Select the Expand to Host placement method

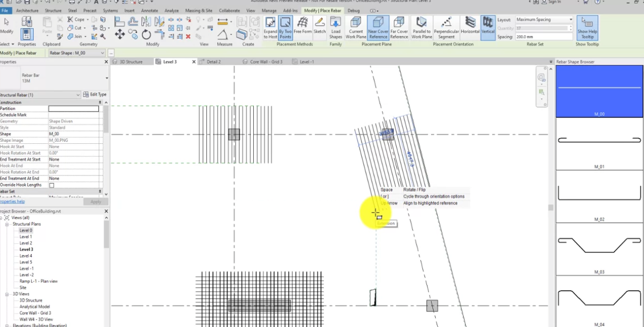coord(270,28)
